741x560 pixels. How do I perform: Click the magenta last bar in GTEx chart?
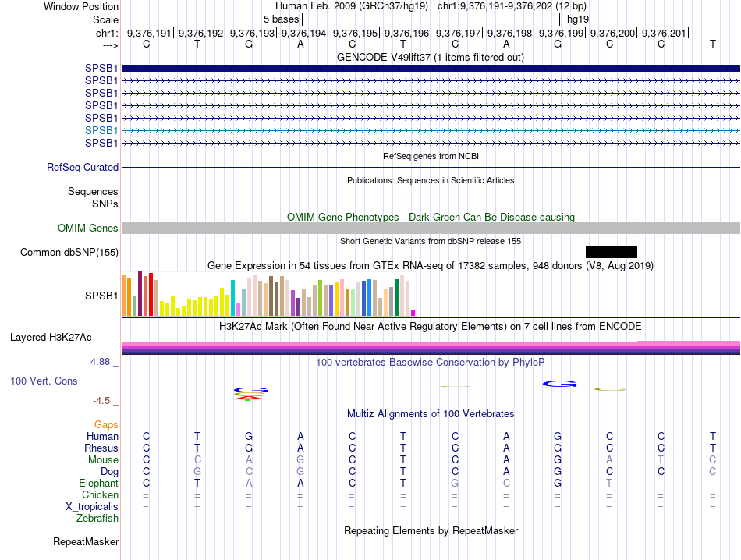(x=413, y=313)
